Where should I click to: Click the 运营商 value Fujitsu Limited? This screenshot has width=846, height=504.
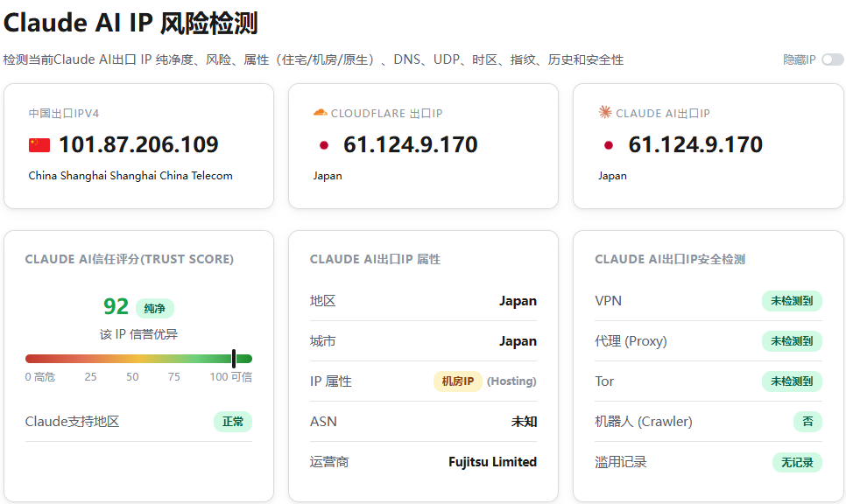tap(492, 462)
